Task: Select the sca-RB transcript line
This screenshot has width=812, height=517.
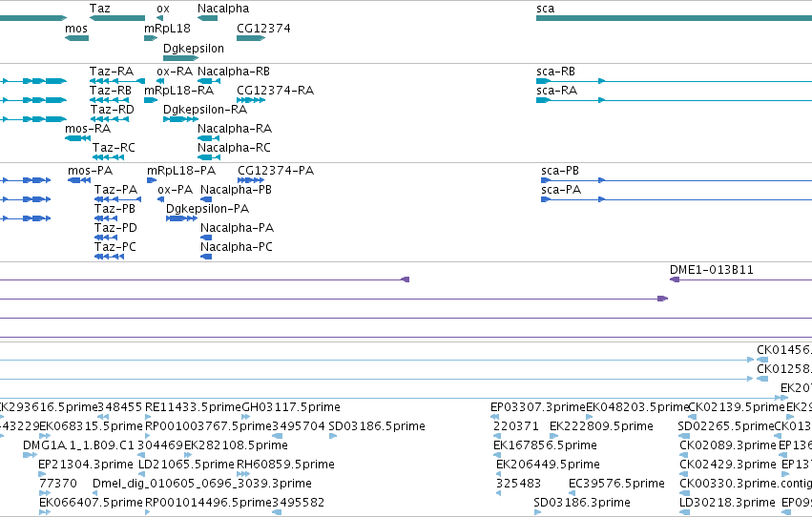Action: pyautogui.click(x=674, y=81)
